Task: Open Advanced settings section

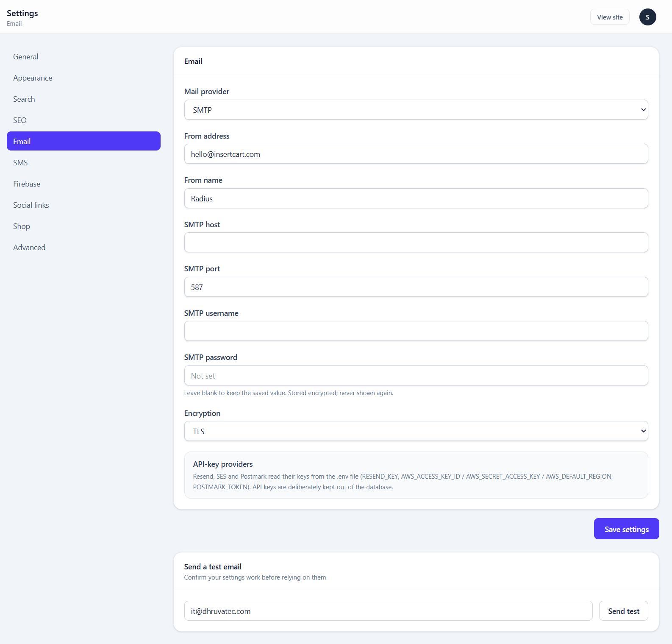Action: tap(83, 247)
